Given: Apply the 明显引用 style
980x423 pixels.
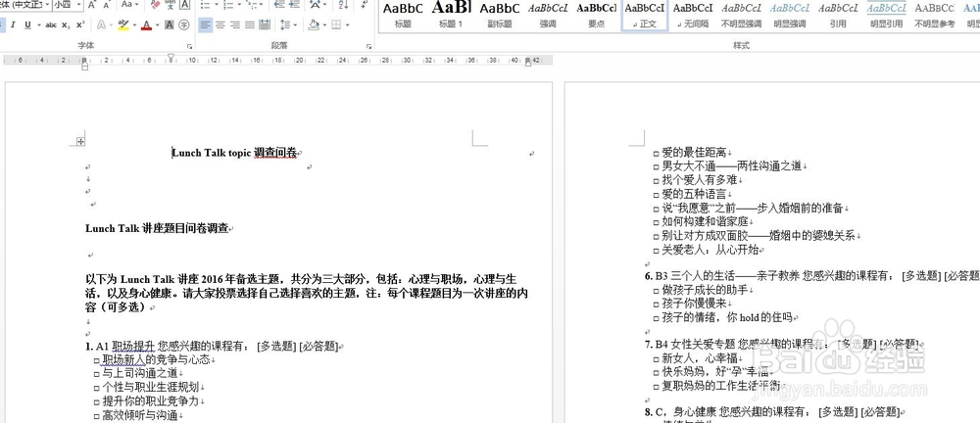Looking at the screenshot, I should point(886,16).
